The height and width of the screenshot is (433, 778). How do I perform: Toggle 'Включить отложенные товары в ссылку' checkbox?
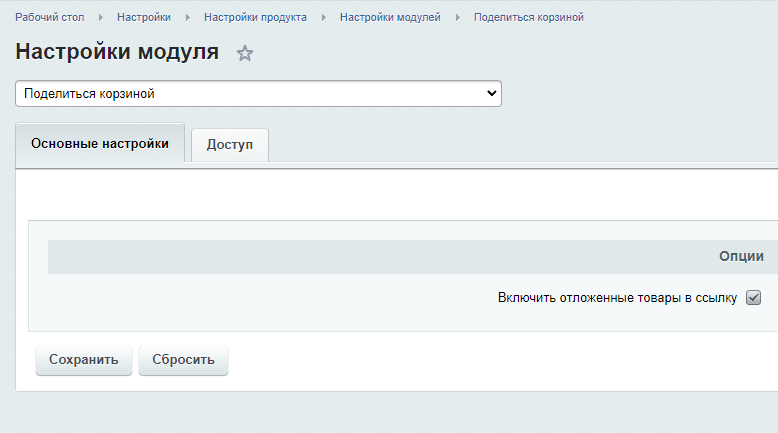[x=754, y=297]
